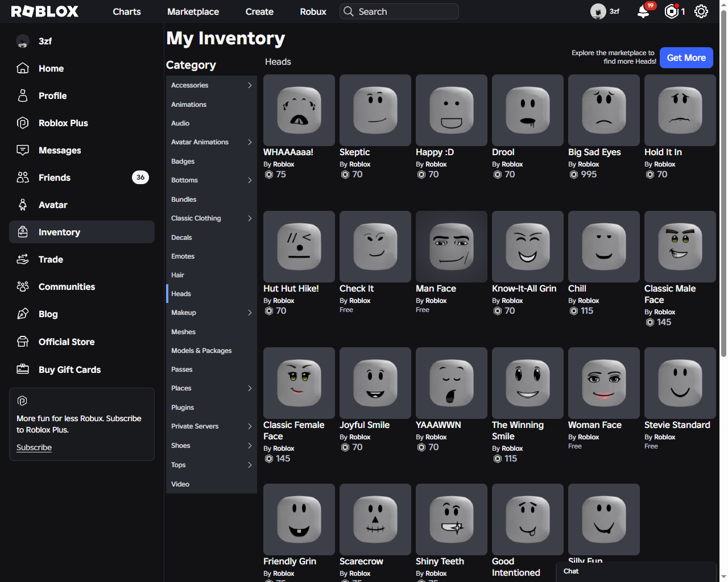Viewport: 728px width, 582px height.
Task: Expand the Shoes category
Action: click(x=250, y=446)
